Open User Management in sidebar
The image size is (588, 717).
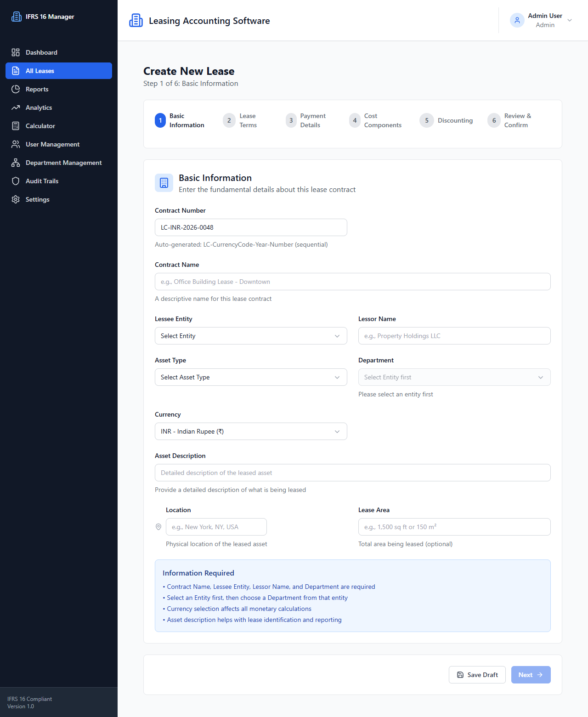pos(59,144)
